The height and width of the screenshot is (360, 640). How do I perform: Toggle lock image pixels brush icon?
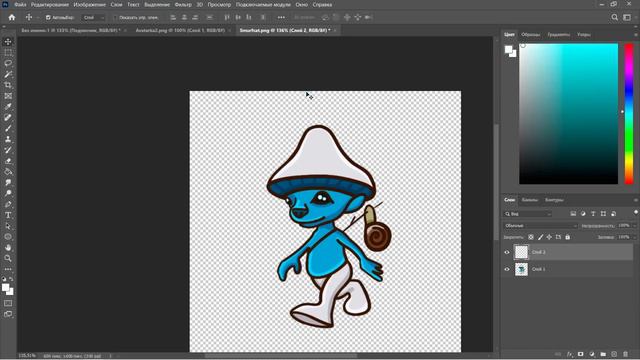pos(540,237)
